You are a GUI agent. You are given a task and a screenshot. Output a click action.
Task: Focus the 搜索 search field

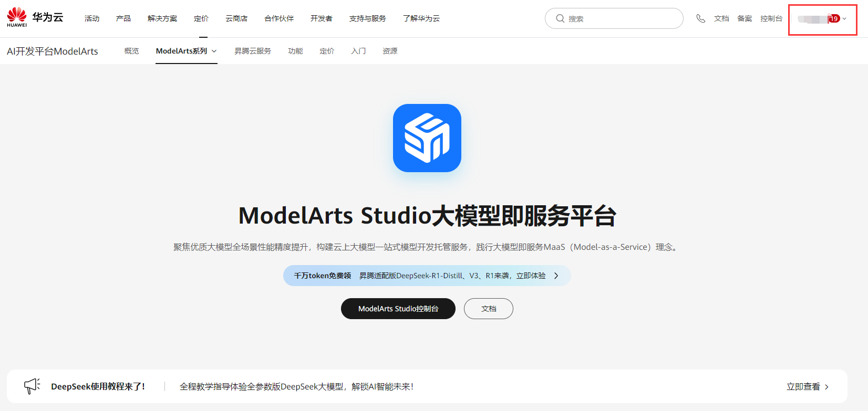(614, 18)
